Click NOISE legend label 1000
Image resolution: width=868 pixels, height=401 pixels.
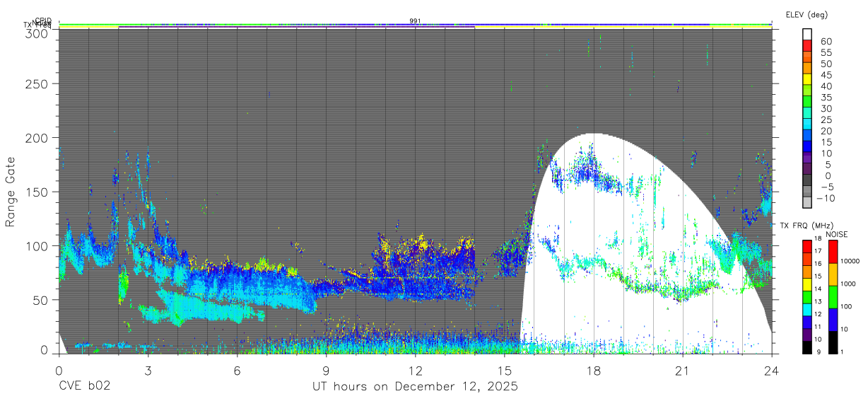point(848,284)
